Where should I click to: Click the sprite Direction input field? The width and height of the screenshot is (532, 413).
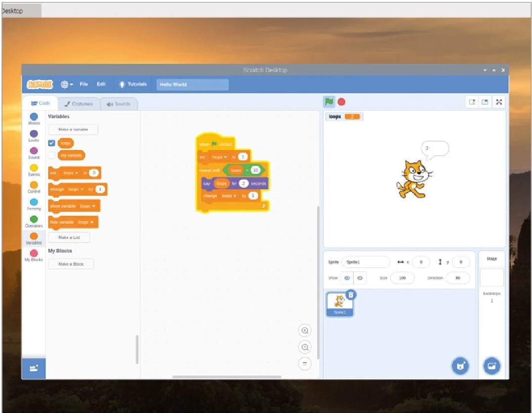[x=458, y=278]
